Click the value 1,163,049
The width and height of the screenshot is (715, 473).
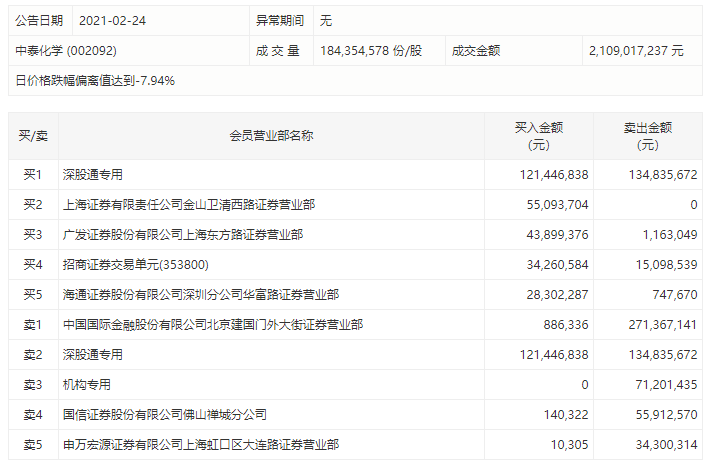click(670, 235)
